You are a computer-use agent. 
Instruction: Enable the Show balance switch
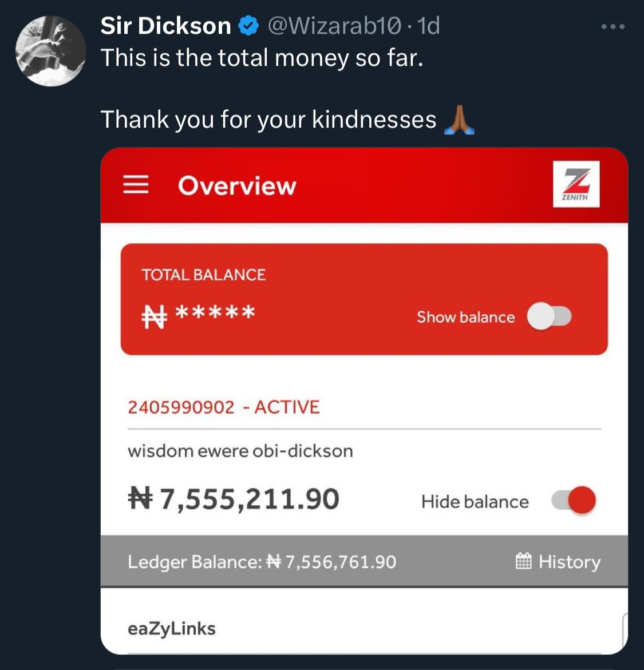pyautogui.click(x=549, y=316)
